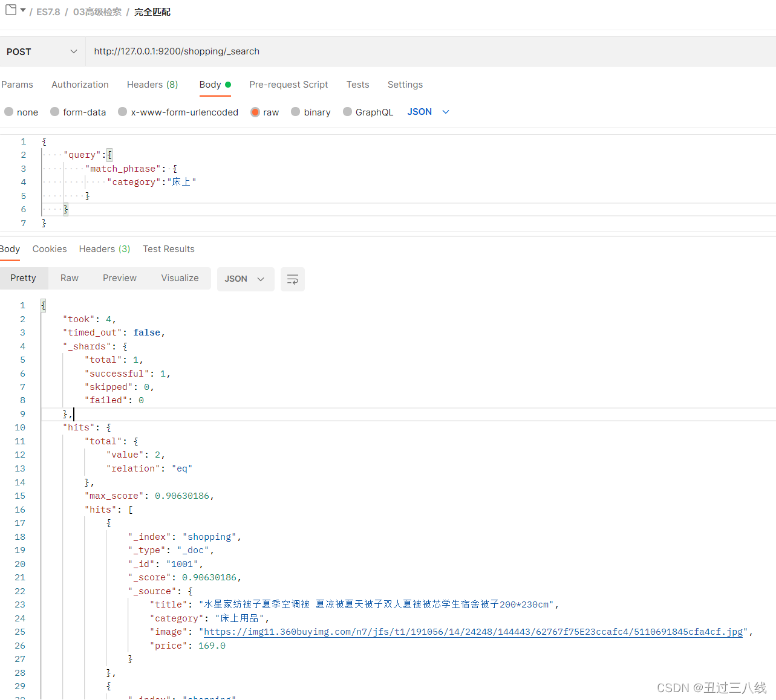Open the Test Results tab

169,249
